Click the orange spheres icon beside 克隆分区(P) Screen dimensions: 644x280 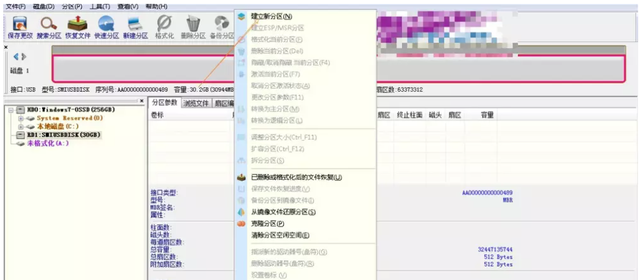click(x=241, y=224)
